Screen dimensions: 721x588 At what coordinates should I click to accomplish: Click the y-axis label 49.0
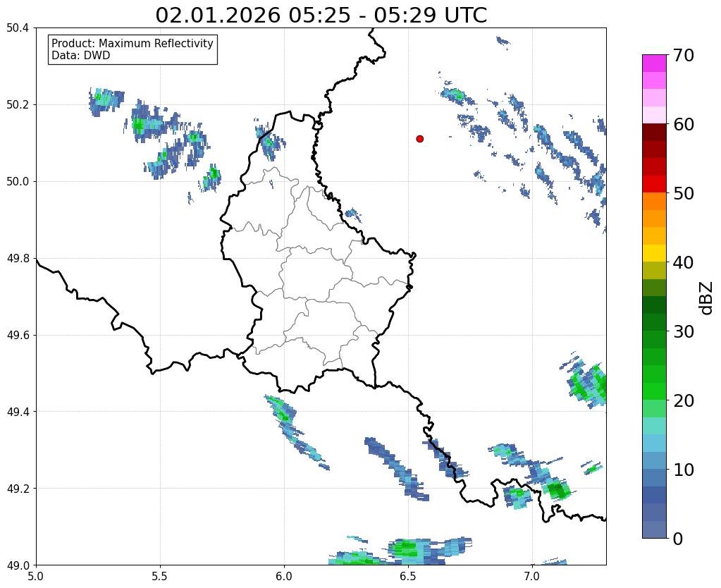point(18,565)
